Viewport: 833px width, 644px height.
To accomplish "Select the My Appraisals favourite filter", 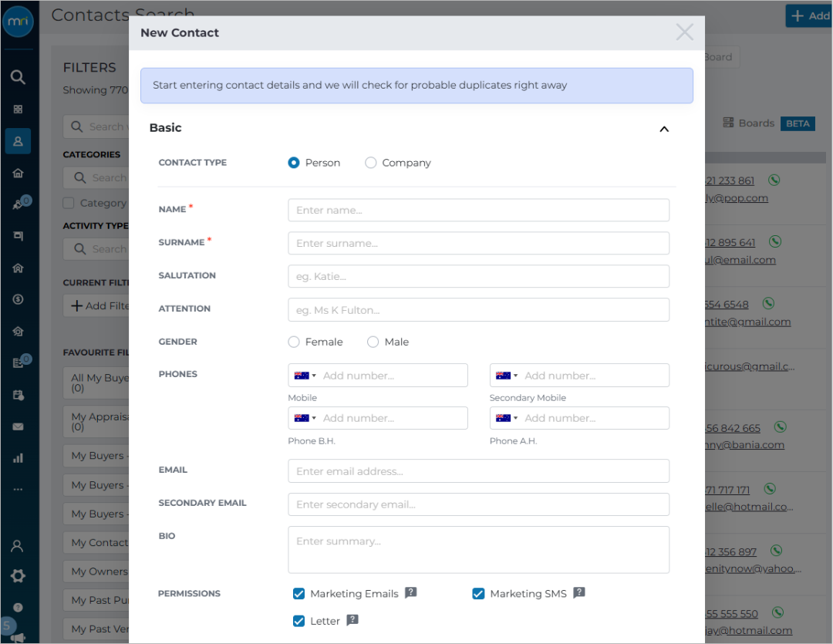I will coord(96,422).
